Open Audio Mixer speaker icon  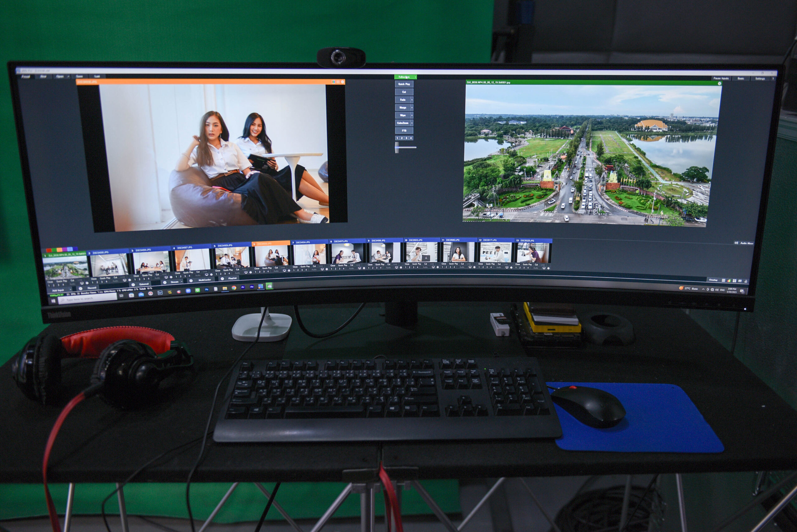[736, 243]
